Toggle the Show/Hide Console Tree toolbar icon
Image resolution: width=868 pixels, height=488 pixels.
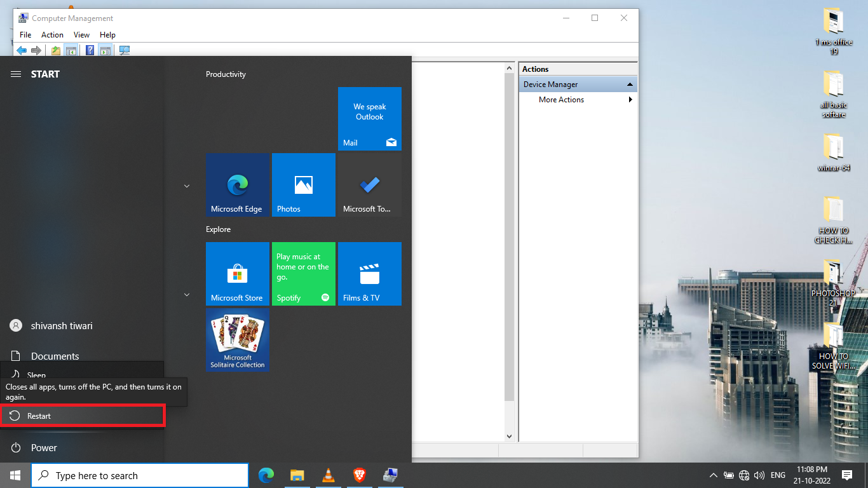click(71, 50)
